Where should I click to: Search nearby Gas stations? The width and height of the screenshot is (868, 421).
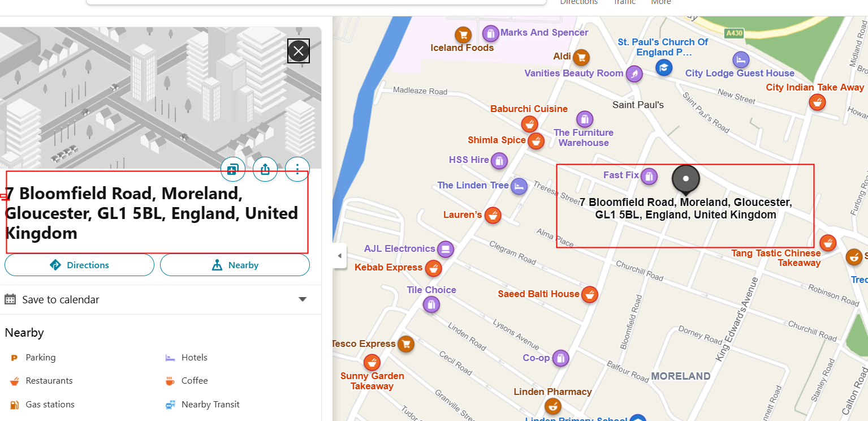(50, 405)
